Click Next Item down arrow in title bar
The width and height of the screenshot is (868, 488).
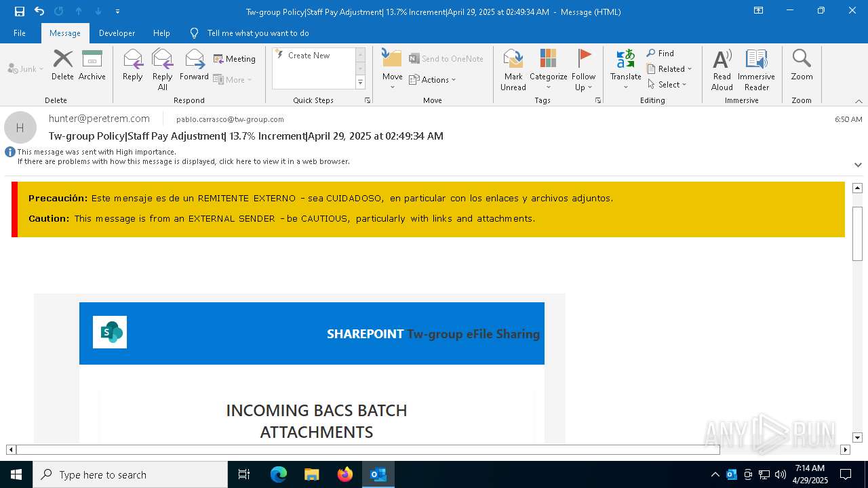pos(98,11)
